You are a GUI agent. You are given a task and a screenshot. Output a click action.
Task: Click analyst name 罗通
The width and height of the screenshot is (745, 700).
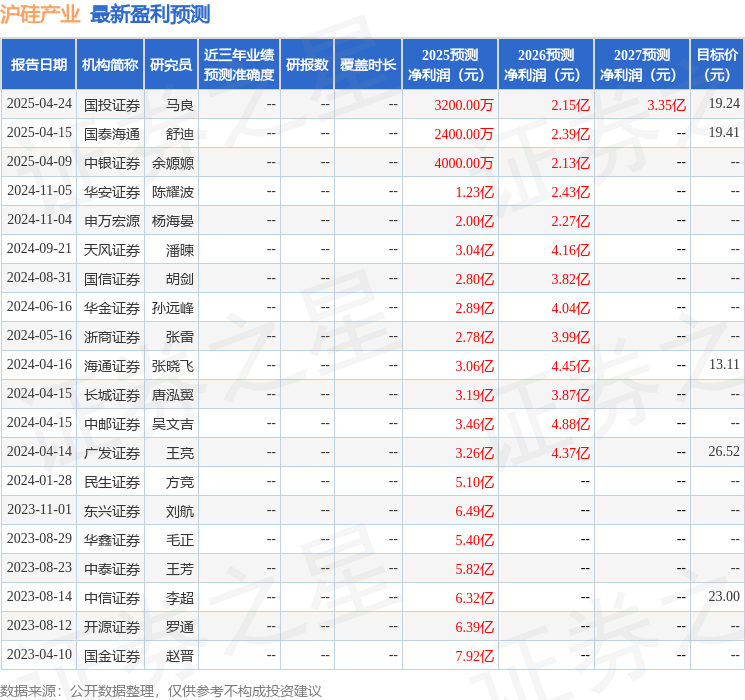click(180, 627)
